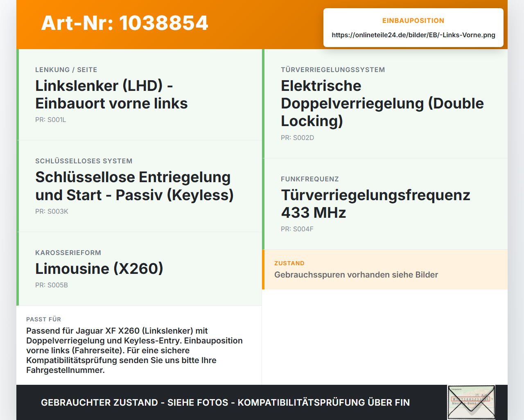
Task: Click the PR: S001L code
Action: [x=51, y=120]
